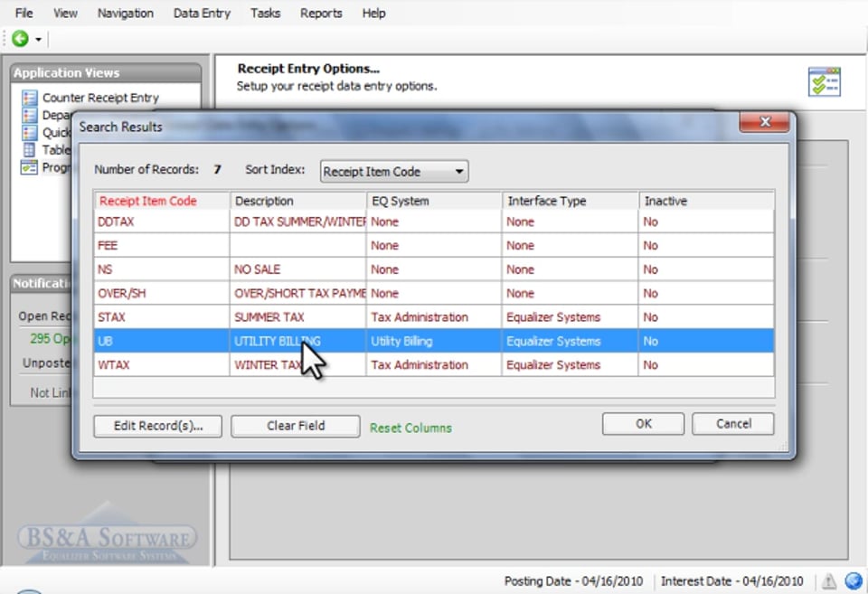Open the Navigation menu
868x594 pixels.
tap(126, 14)
